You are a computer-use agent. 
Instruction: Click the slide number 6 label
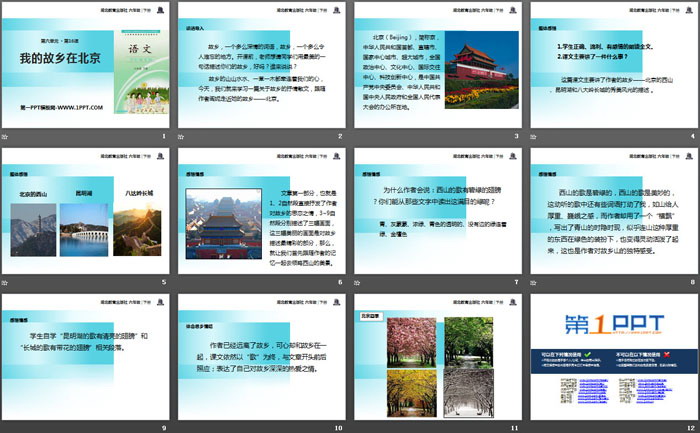tap(340, 282)
